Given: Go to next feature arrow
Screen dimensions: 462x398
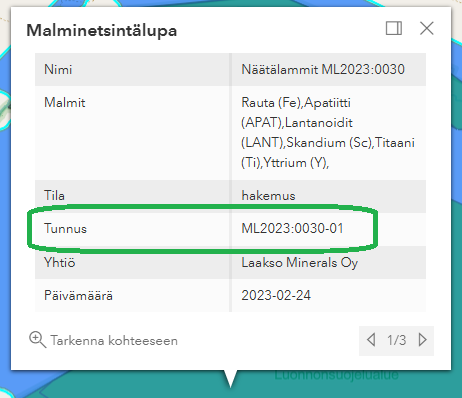Looking at the screenshot, I should (x=422, y=340).
